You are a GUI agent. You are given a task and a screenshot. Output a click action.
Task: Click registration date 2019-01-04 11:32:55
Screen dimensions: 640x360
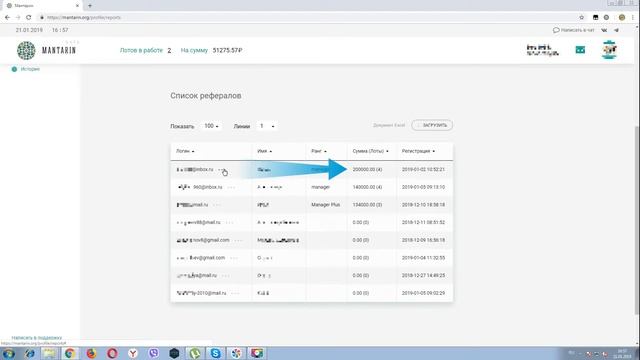pos(423,258)
